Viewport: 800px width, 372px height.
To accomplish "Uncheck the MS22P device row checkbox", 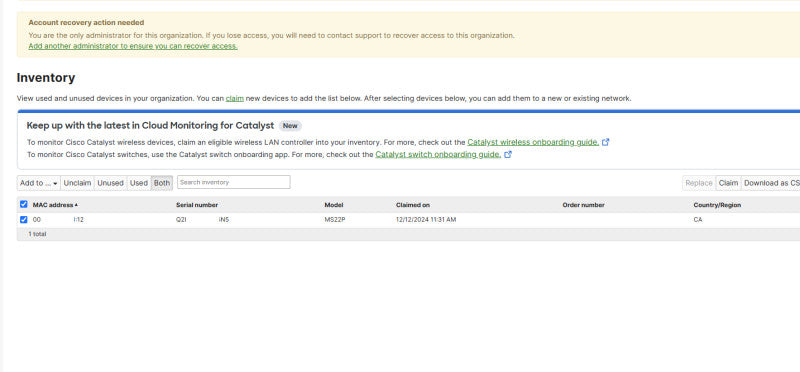I will pyautogui.click(x=23, y=220).
